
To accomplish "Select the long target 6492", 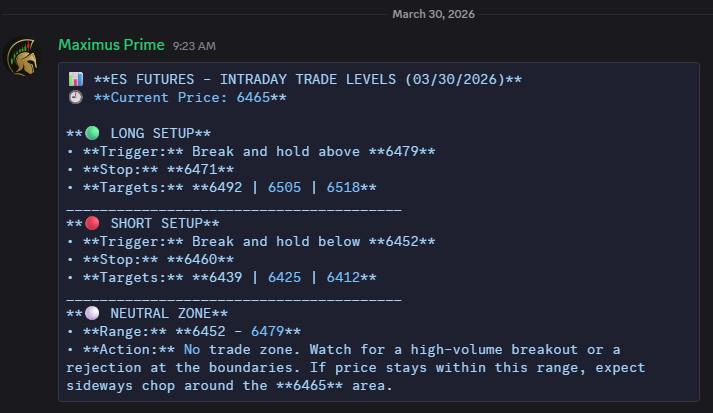I will coord(226,187).
